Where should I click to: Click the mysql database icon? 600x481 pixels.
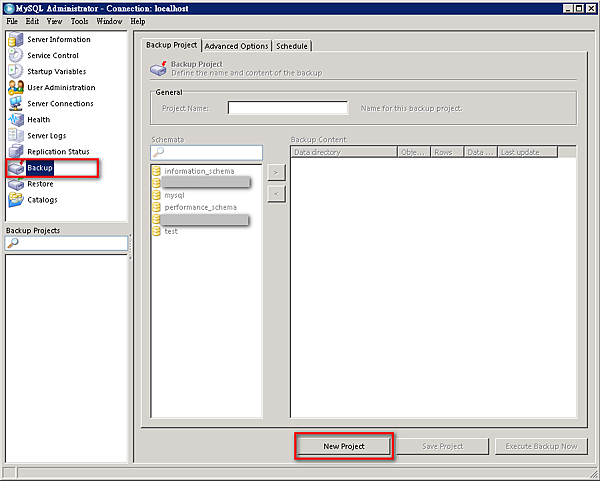click(156, 195)
